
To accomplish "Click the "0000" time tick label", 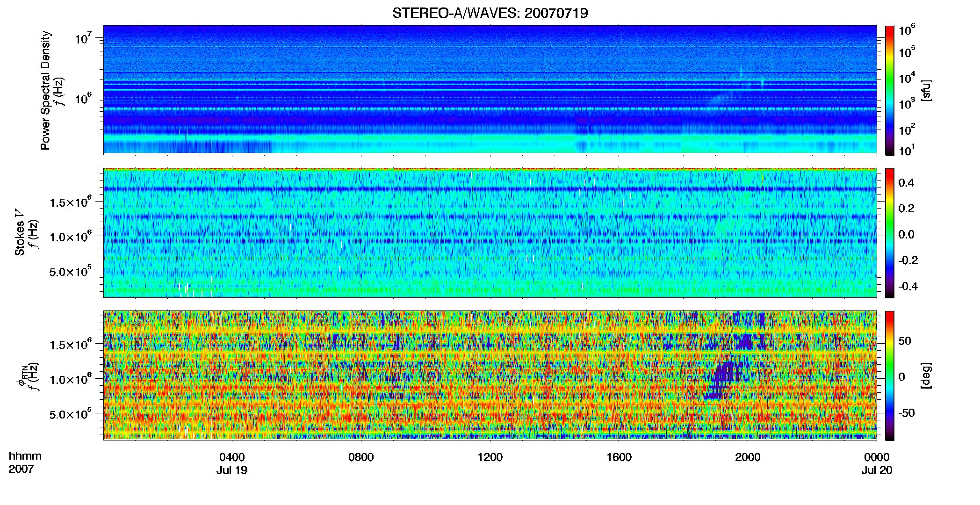I will point(877,457).
